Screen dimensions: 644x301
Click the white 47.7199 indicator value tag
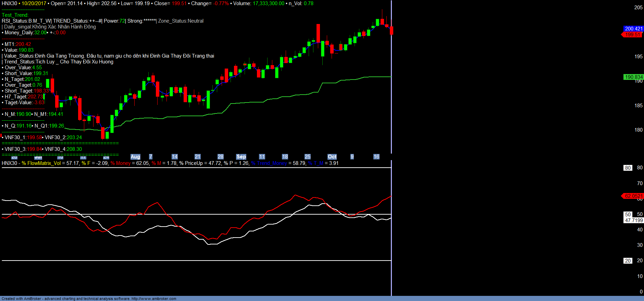coord(633,220)
